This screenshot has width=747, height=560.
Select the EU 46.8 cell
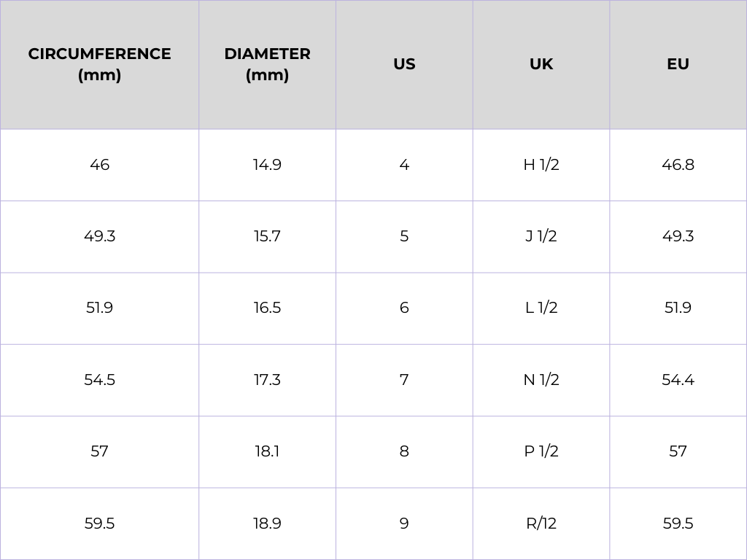tap(678, 165)
